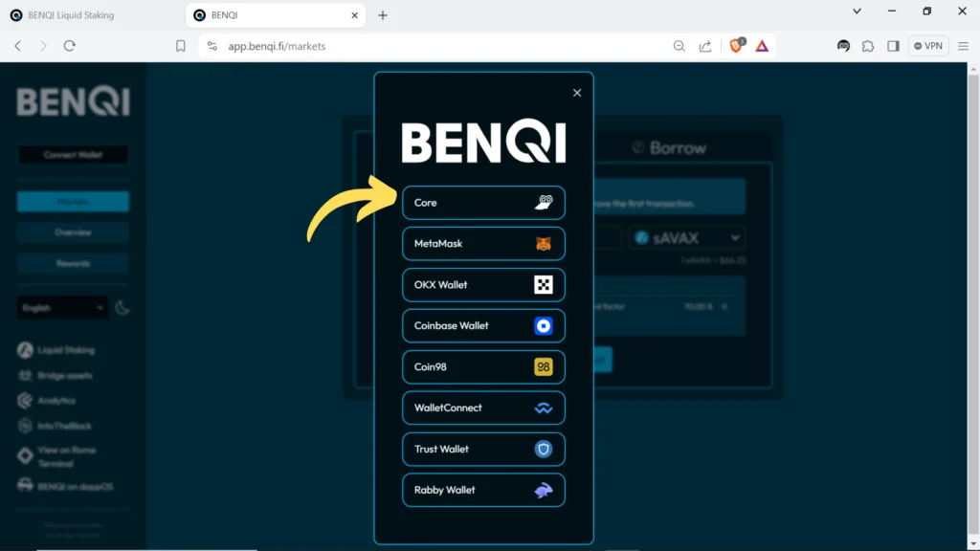Click the Coin98 yellow icon

(x=543, y=367)
